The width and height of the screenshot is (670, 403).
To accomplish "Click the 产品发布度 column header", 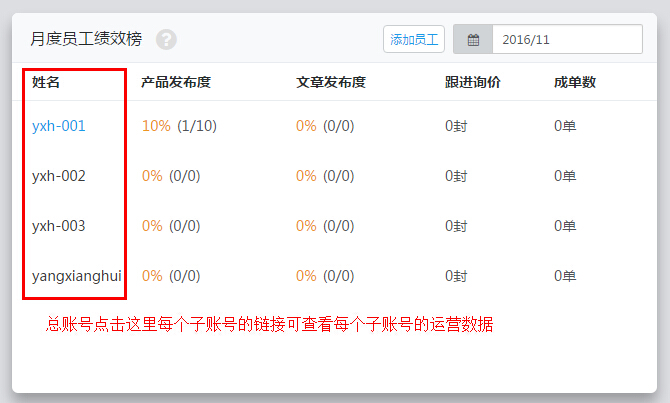I will [176, 82].
